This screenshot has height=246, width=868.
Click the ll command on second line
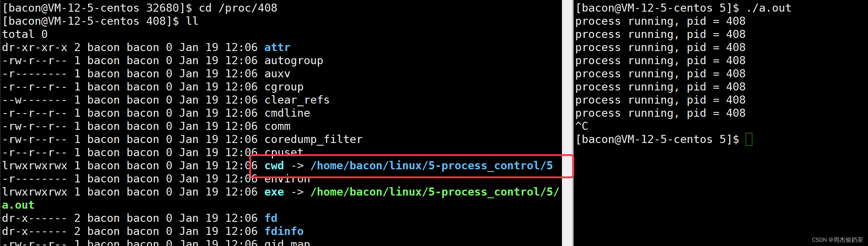pos(192,21)
